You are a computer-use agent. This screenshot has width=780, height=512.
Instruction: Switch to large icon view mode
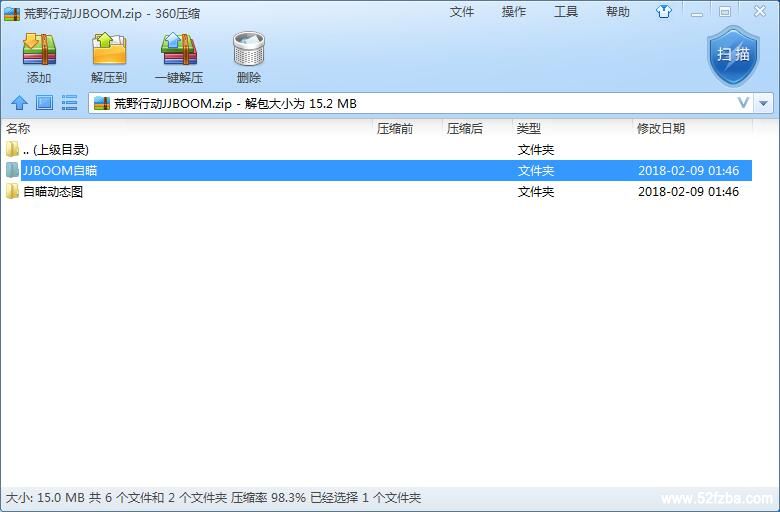44,103
